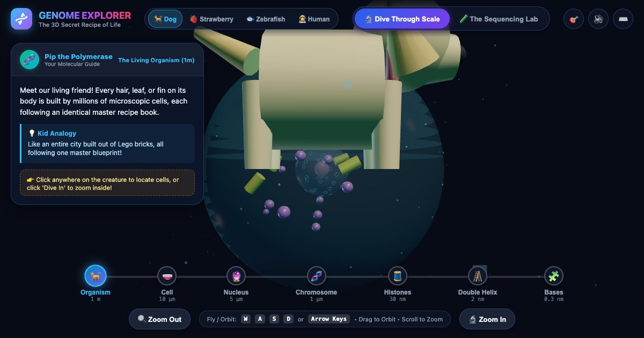
Task: Jump to the Organism scale marker
Action: tap(96, 276)
